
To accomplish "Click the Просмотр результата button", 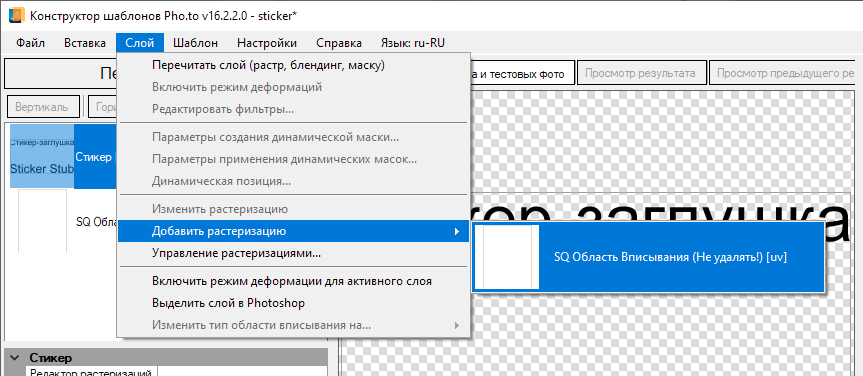I will pos(641,73).
